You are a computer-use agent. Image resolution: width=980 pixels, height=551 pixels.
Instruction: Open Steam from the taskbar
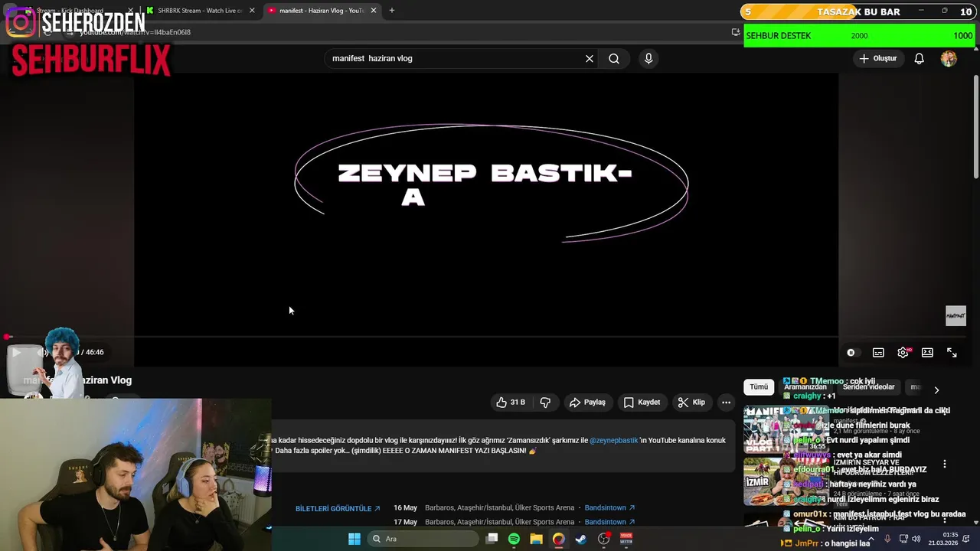click(581, 539)
